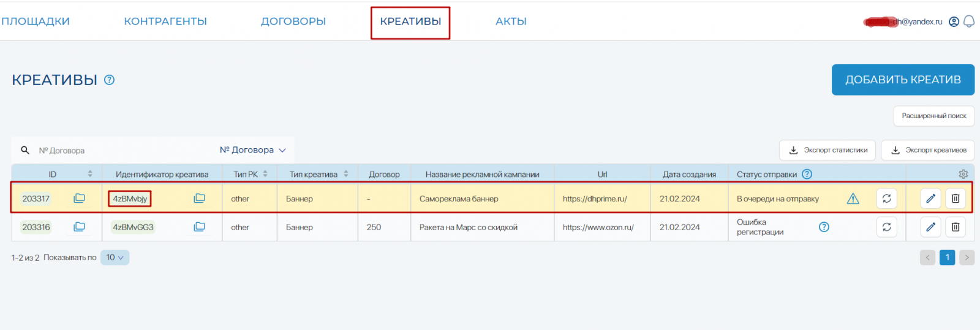Image resolution: width=980 pixels, height=330 pixels.
Task: Open the Акты tab
Action: point(511,21)
